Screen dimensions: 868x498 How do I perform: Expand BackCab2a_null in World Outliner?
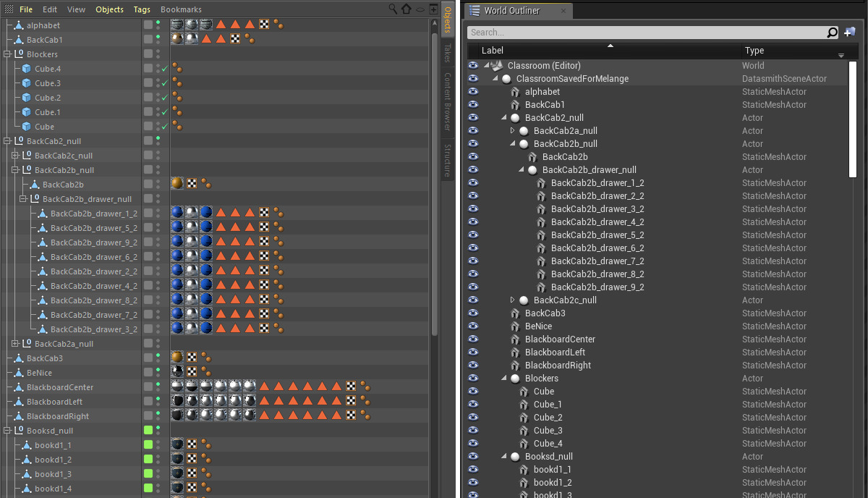(x=513, y=131)
